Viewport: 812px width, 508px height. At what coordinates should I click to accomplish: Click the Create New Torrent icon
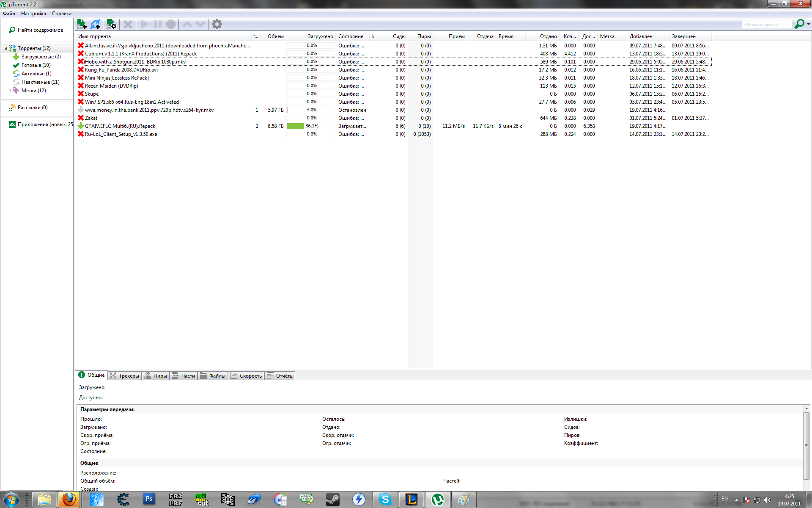(x=111, y=24)
